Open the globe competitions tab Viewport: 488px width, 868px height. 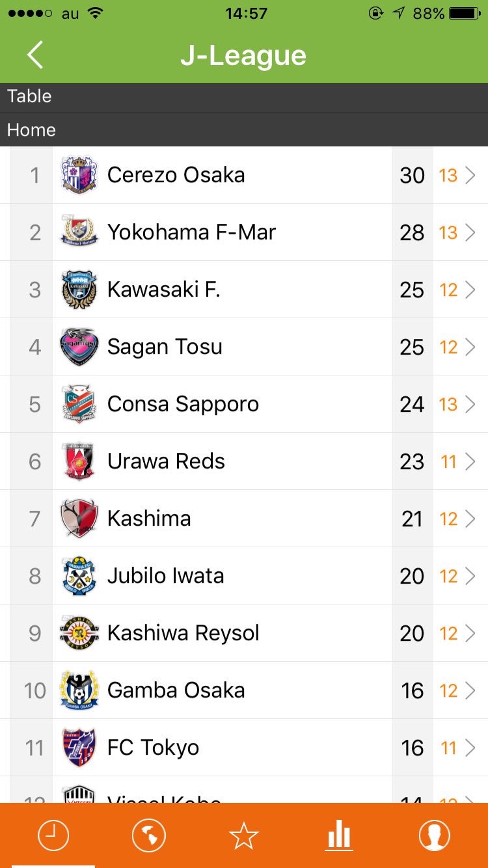click(x=148, y=835)
